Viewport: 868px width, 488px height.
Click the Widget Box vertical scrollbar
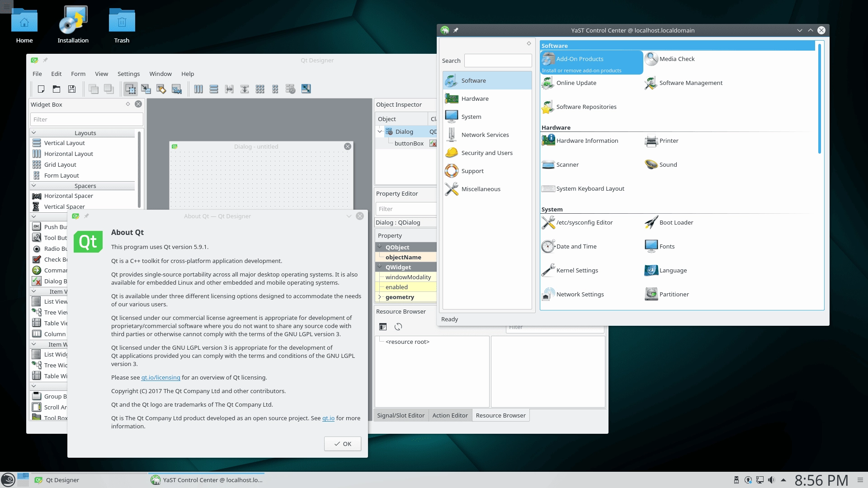pos(139,169)
